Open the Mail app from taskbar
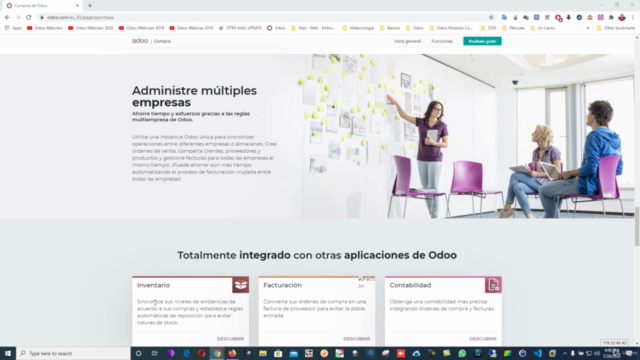Viewport: 640px width, 360px height. 293,353
